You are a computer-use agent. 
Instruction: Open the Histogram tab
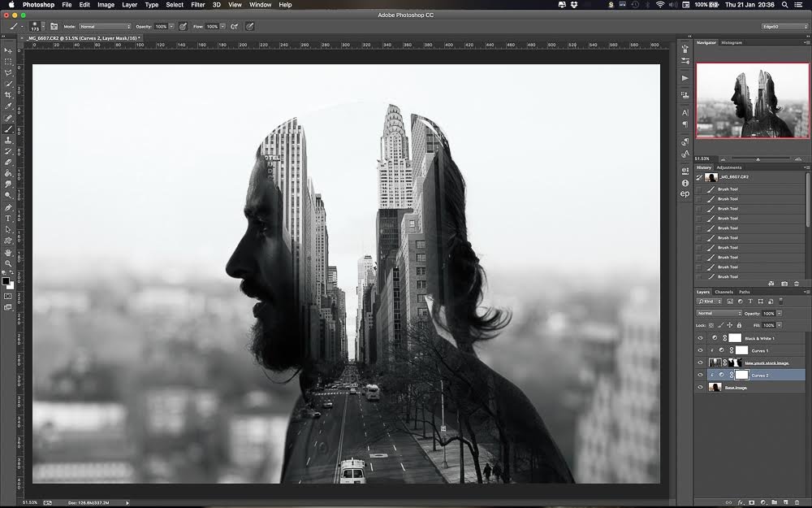click(x=732, y=42)
